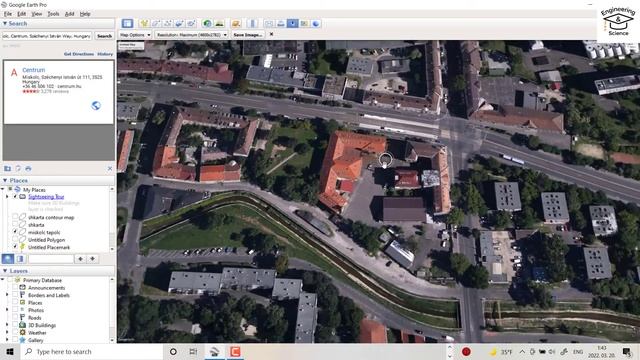
Task: Expand the Photos layer node
Action: click(7, 310)
